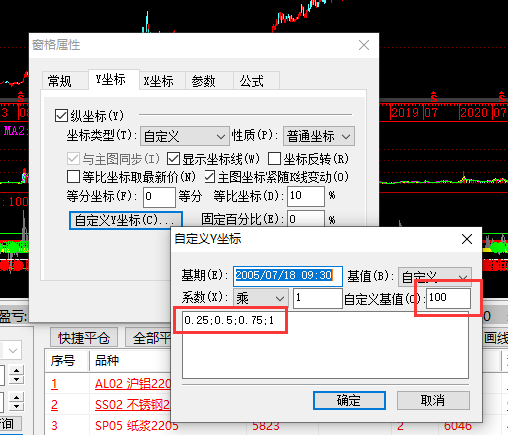Open the 坐标类型(T) dropdown
The width and height of the screenshot is (508, 435).
pyautogui.click(x=185, y=136)
